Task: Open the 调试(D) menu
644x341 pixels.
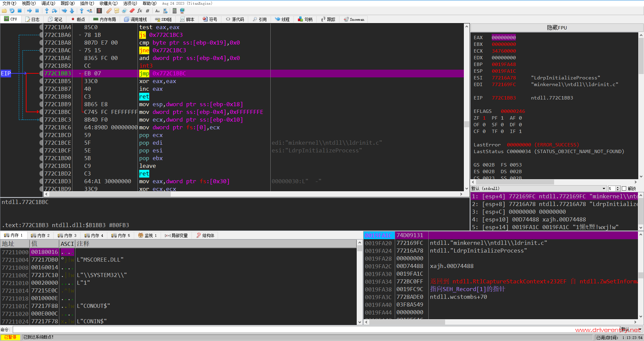Action: [x=48, y=3]
